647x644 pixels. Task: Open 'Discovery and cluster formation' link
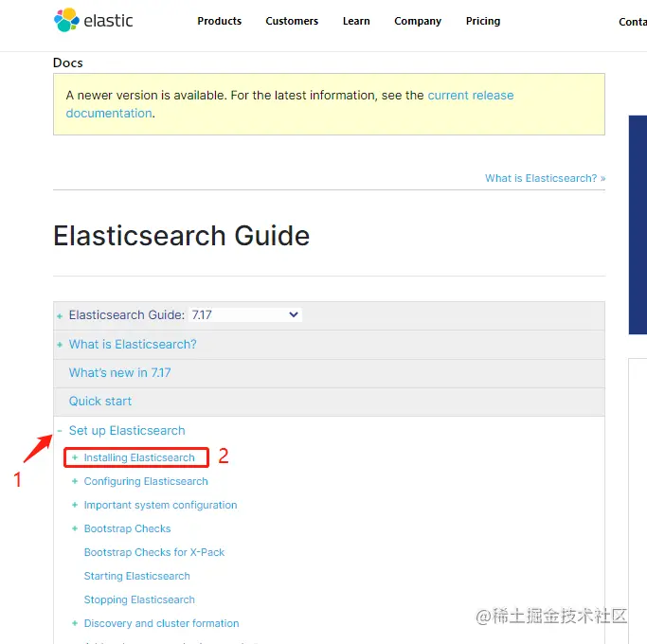[x=161, y=623]
